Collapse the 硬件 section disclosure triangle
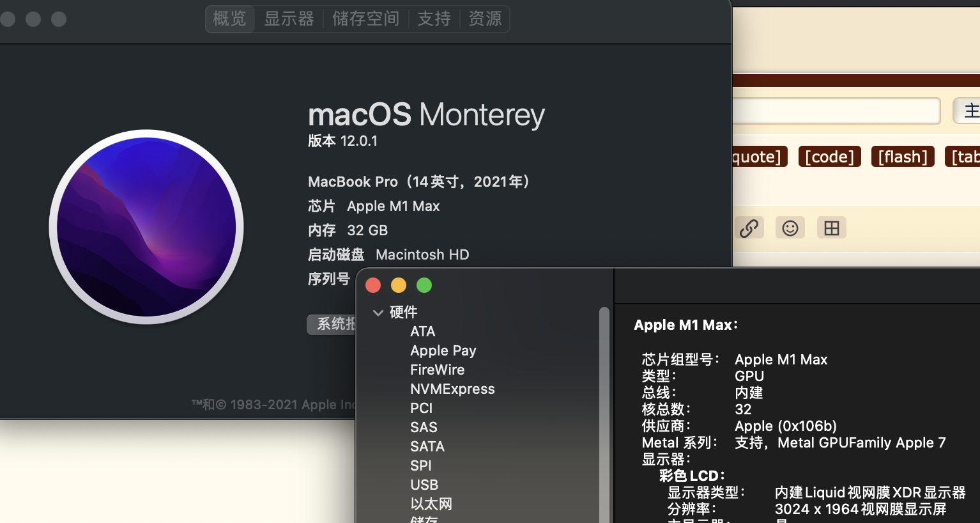Viewport: 980px width, 523px height. 378,313
